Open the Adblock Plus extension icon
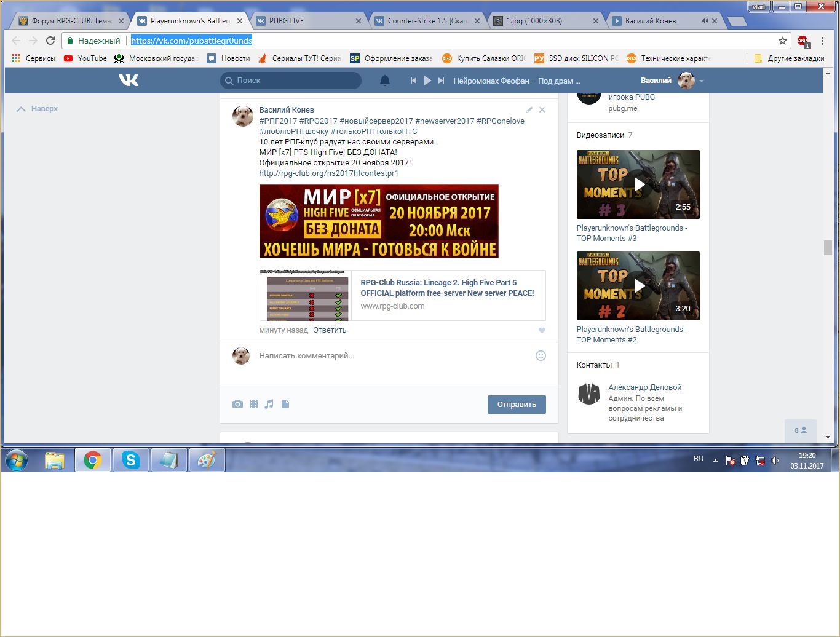This screenshot has width=840, height=637. (x=803, y=41)
